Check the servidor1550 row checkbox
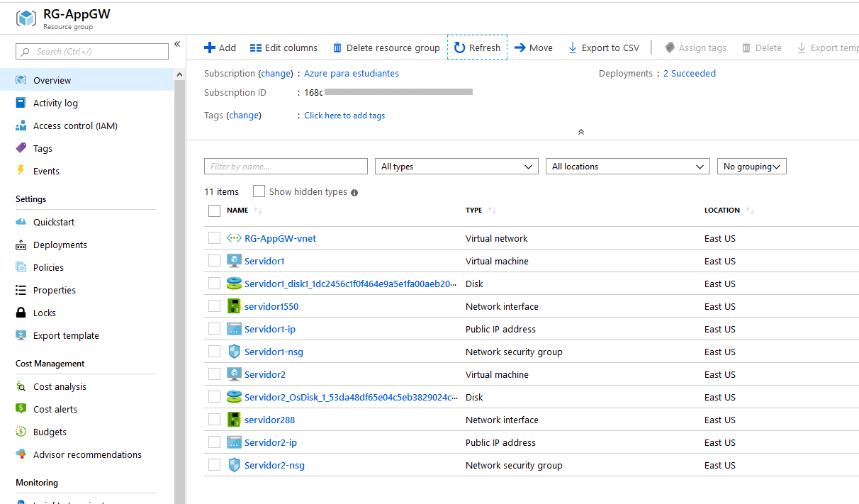Screen dimensions: 859x504 pyautogui.click(x=215, y=306)
